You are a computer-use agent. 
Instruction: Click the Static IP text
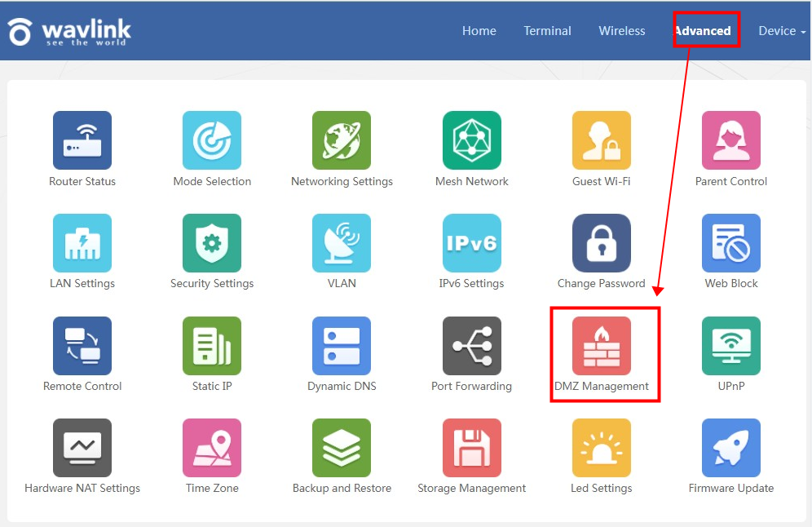coord(212,386)
